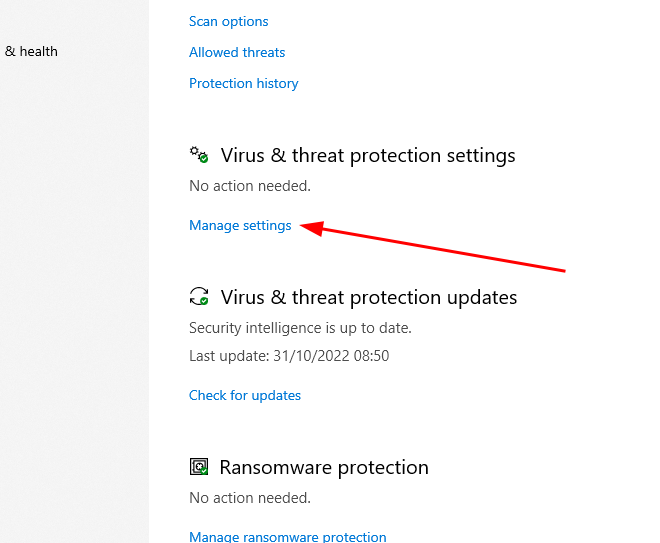
Task: Check for updates now
Action: tap(245, 395)
